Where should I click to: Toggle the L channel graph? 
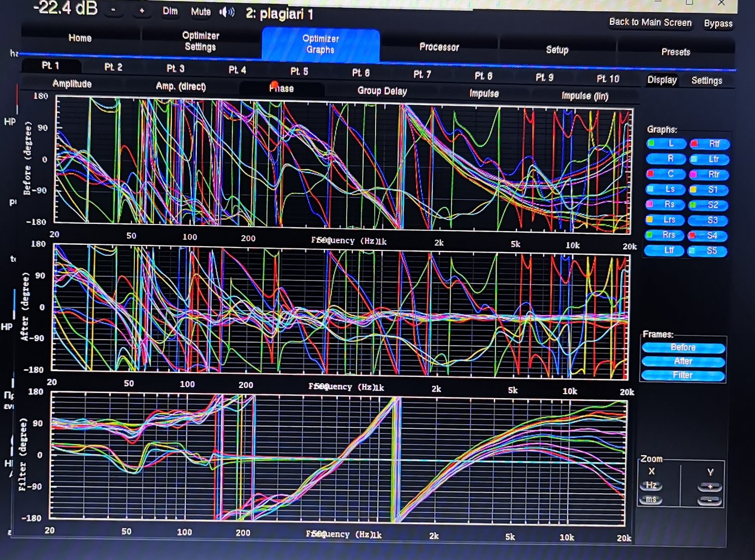coord(666,144)
